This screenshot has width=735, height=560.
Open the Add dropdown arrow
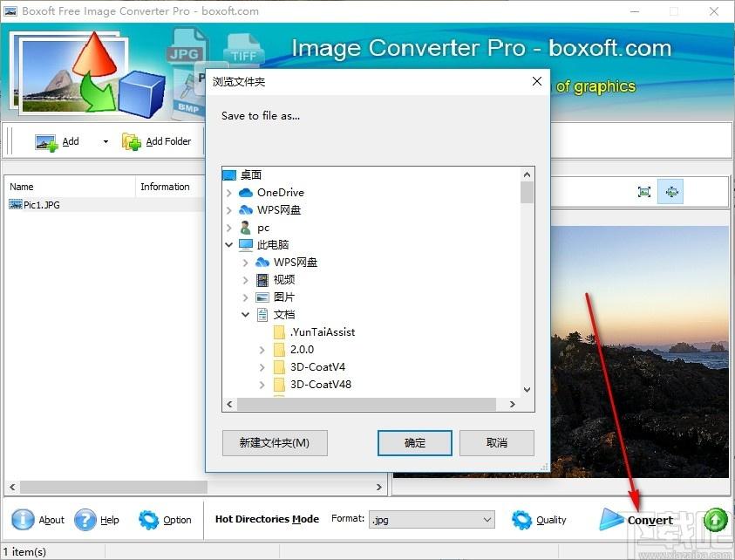[105, 141]
